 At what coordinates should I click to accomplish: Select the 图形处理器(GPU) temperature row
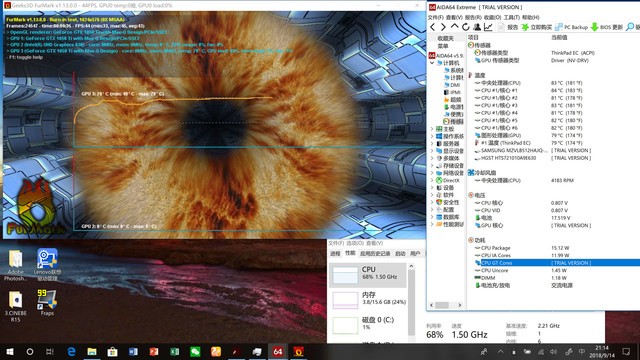coord(553,135)
